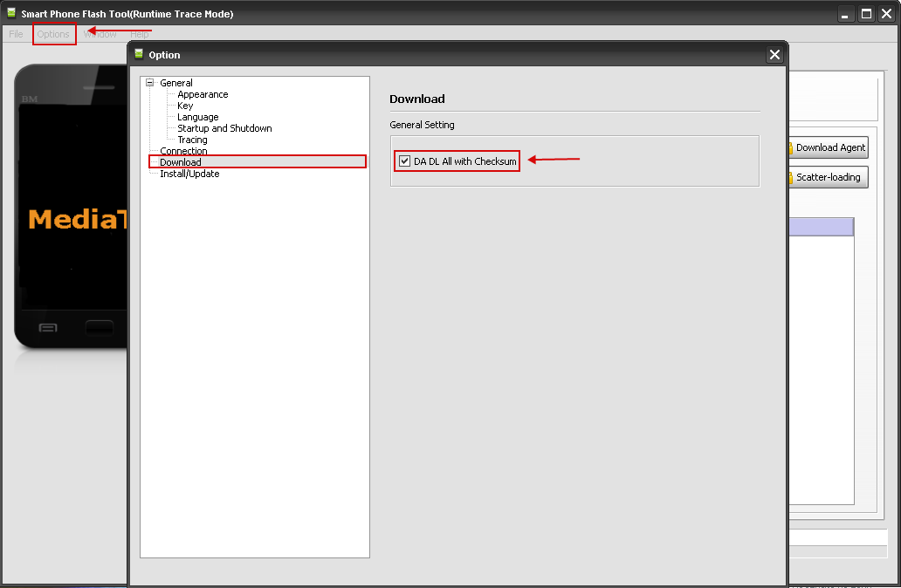Open Language settings in the tree
901x588 pixels.
pos(197,117)
